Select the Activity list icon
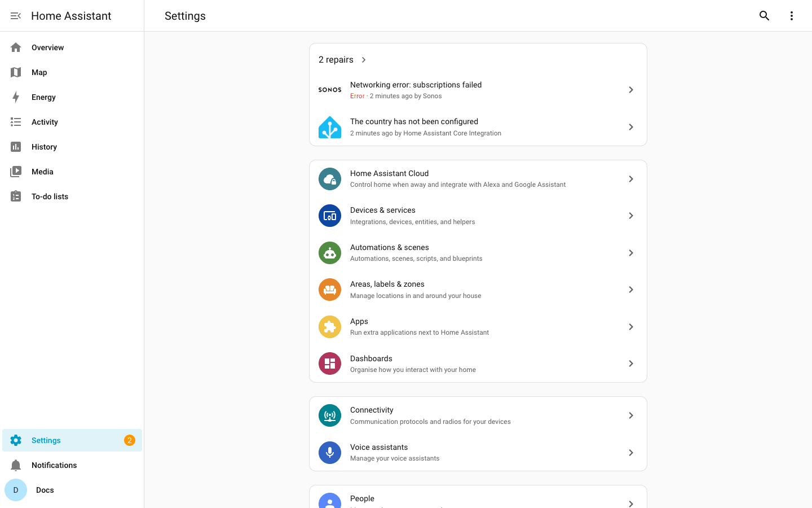 tap(16, 122)
